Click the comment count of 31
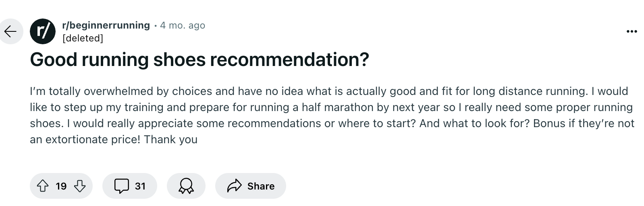 (x=140, y=186)
